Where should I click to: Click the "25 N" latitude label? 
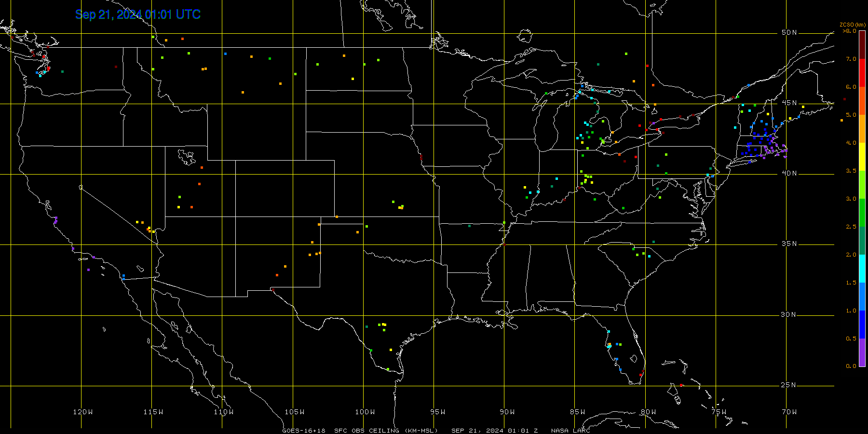tap(789, 385)
